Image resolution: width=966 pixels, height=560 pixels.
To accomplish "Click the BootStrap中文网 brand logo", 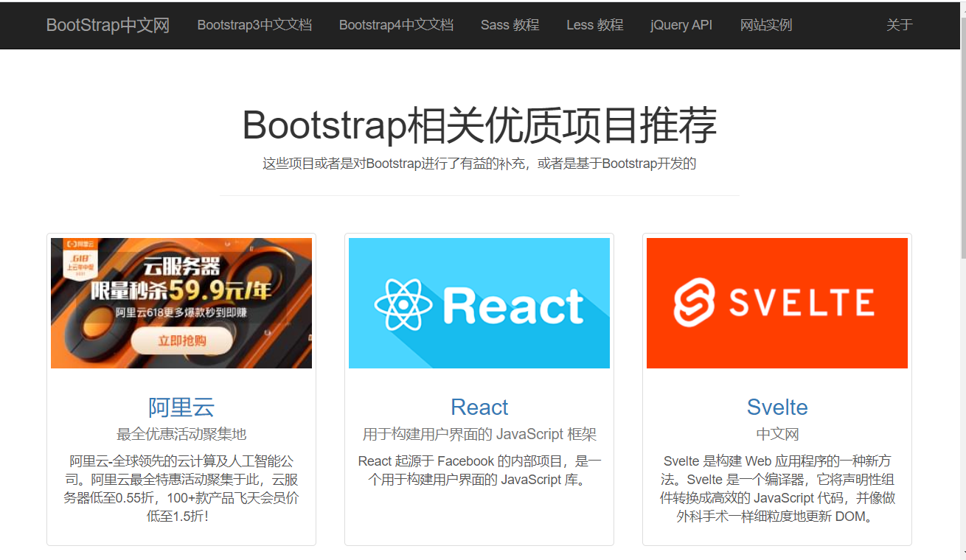I will tap(107, 24).
